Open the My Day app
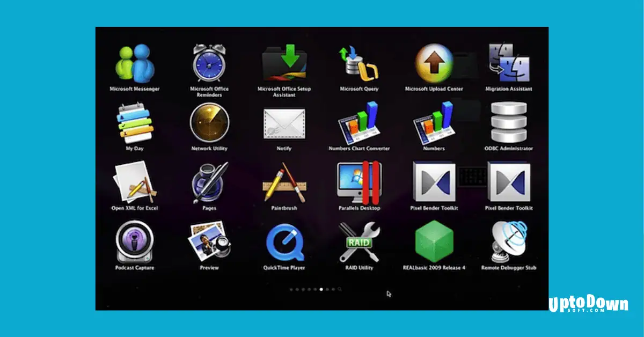This screenshot has width=644, height=337. 134,123
